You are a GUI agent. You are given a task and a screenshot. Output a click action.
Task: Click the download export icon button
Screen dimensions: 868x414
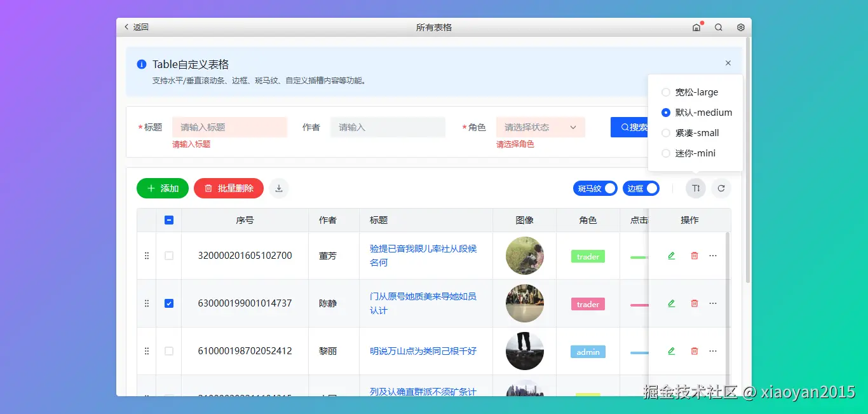click(279, 188)
